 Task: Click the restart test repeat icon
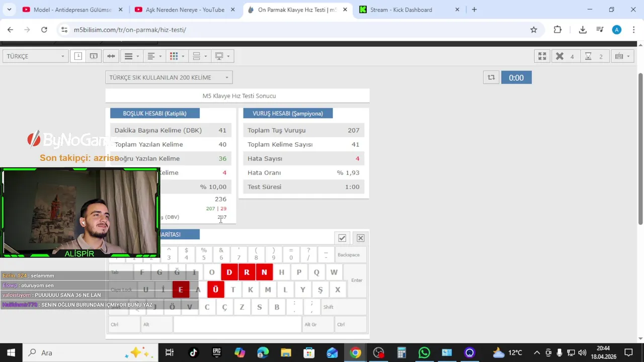pyautogui.click(x=491, y=77)
